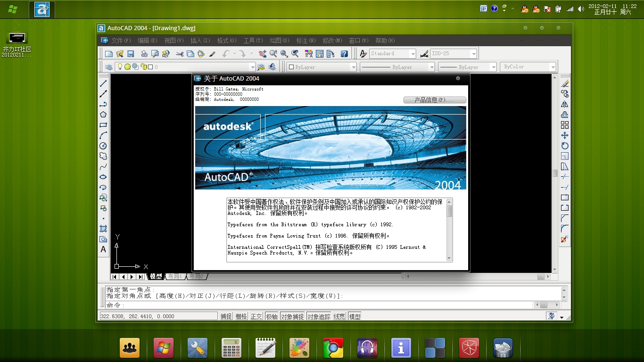Viewport: 644px width, 362px height.
Task: Select the Fillet modify tool
Action: (565, 229)
